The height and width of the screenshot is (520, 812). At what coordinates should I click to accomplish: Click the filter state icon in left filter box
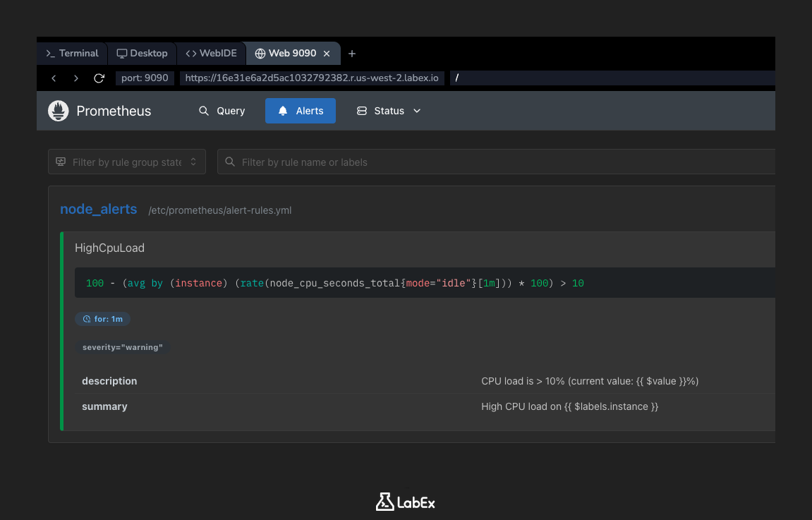[x=62, y=162]
